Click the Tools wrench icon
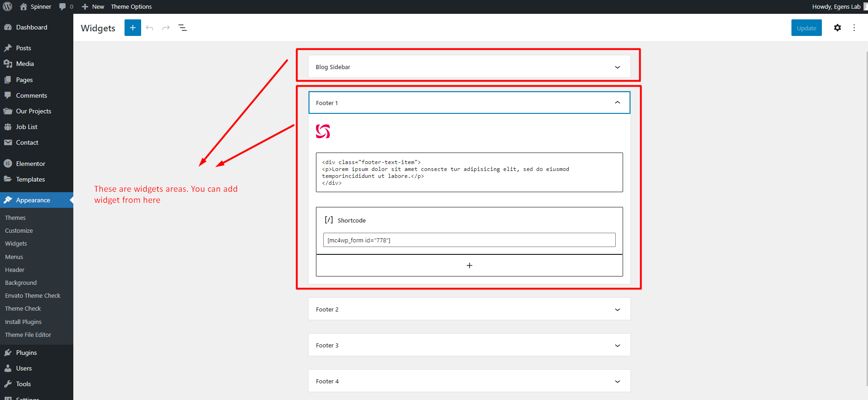The height and width of the screenshot is (400, 868). (8, 384)
